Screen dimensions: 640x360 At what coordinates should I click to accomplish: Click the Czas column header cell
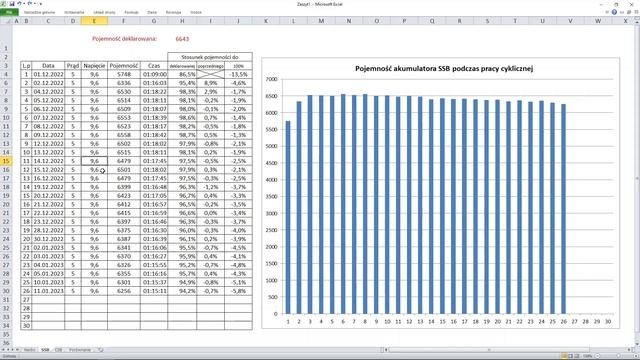pos(154,66)
